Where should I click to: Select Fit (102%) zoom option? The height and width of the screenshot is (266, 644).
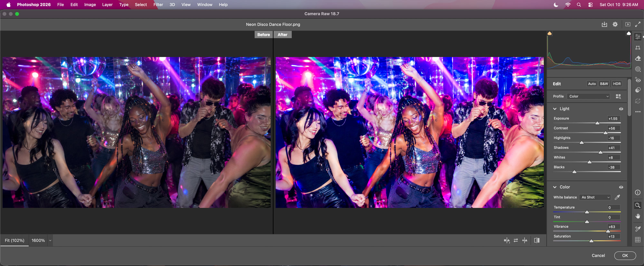tap(14, 241)
